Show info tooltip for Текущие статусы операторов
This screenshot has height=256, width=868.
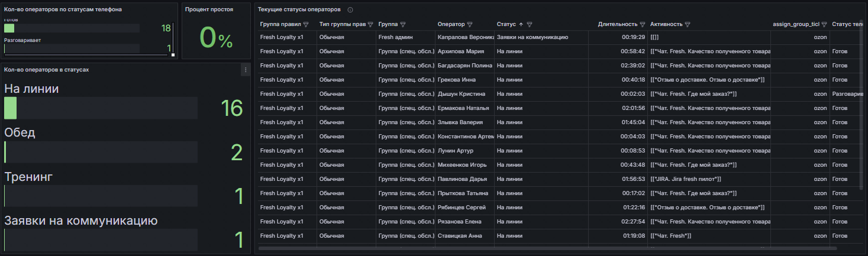click(350, 10)
